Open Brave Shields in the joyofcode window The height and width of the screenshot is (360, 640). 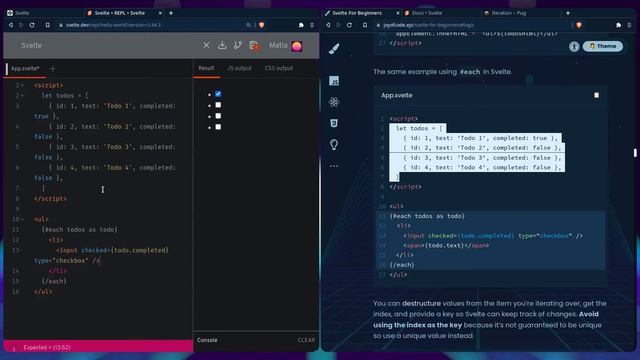[x=579, y=25]
